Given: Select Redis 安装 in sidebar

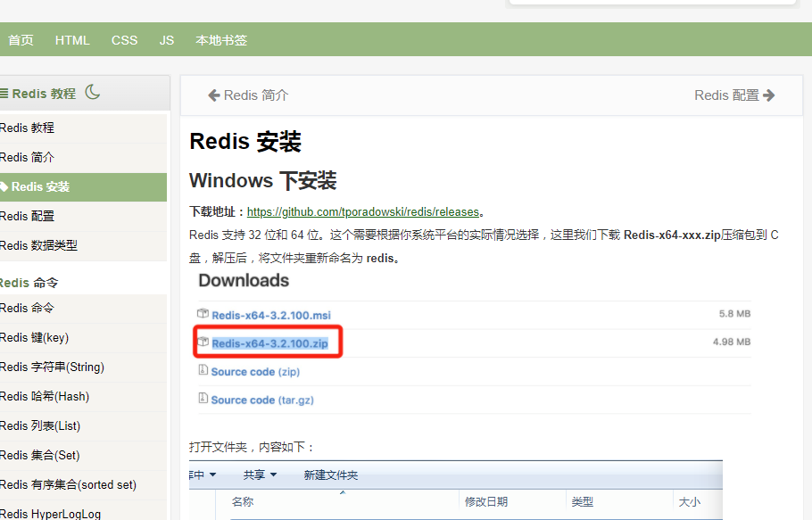Looking at the screenshot, I should click(x=83, y=186).
